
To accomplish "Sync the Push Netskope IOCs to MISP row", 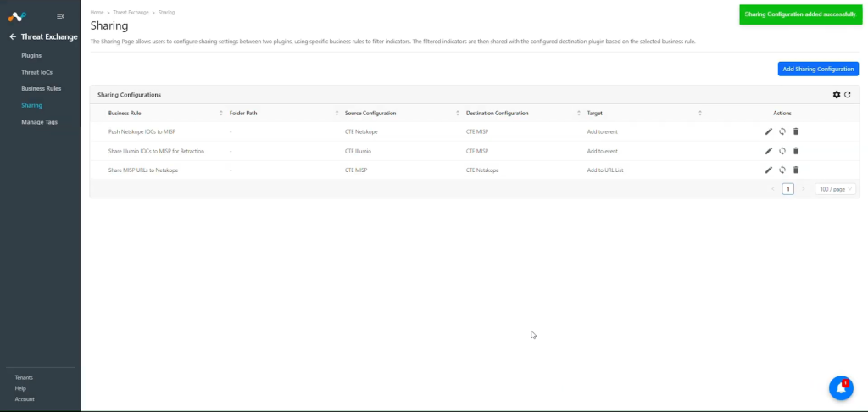I will [x=782, y=131].
